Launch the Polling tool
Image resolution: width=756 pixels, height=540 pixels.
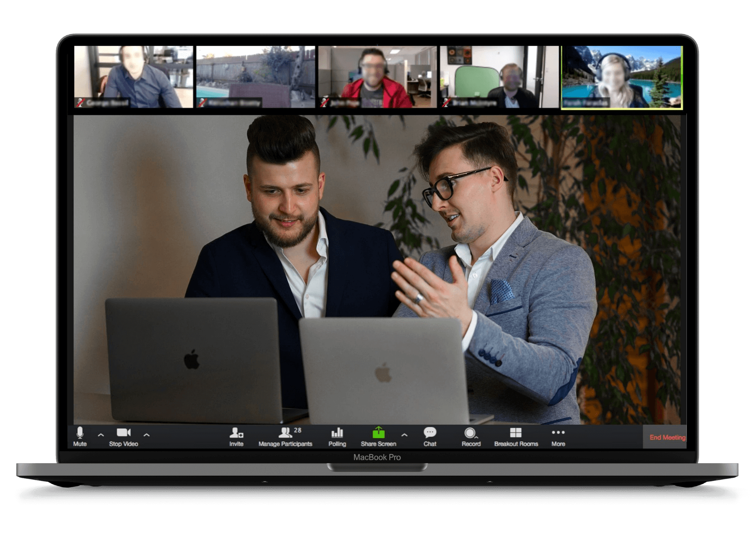[337, 436]
